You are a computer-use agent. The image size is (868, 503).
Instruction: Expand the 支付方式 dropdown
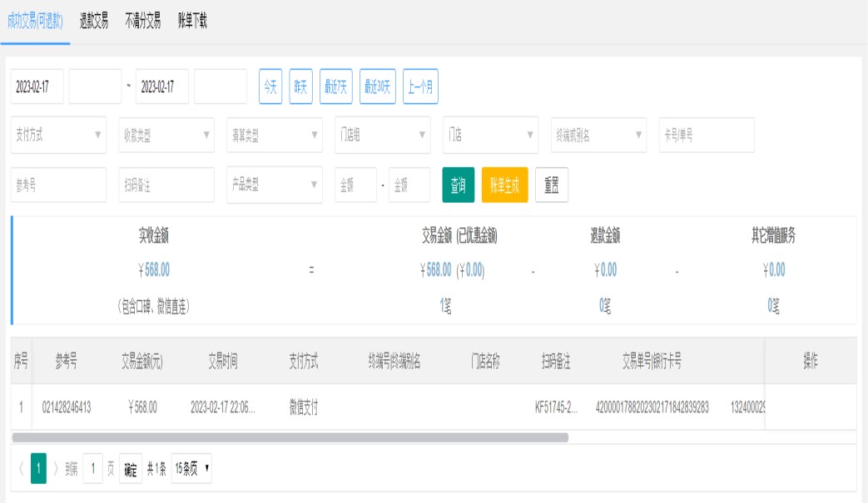tap(58, 136)
